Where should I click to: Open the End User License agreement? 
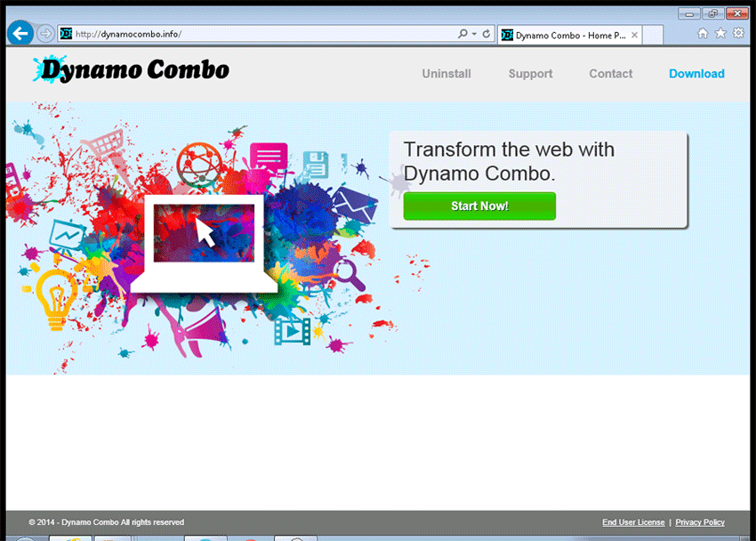click(632, 522)
